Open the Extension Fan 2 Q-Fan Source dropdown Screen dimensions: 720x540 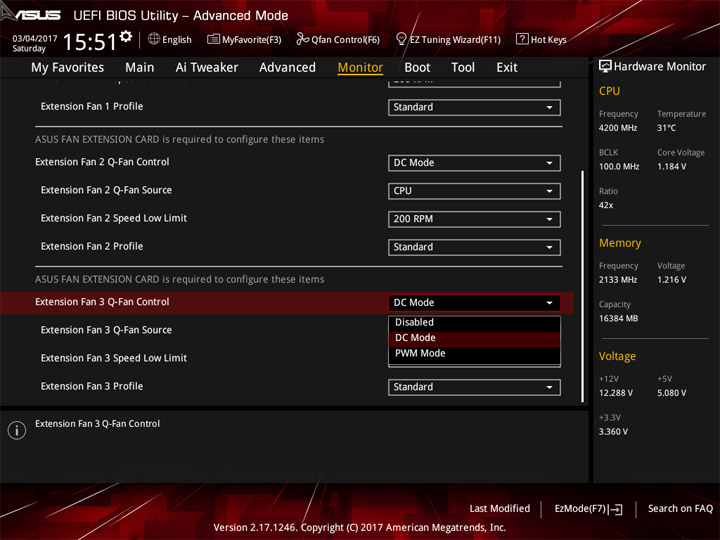[x=474, y=191]
